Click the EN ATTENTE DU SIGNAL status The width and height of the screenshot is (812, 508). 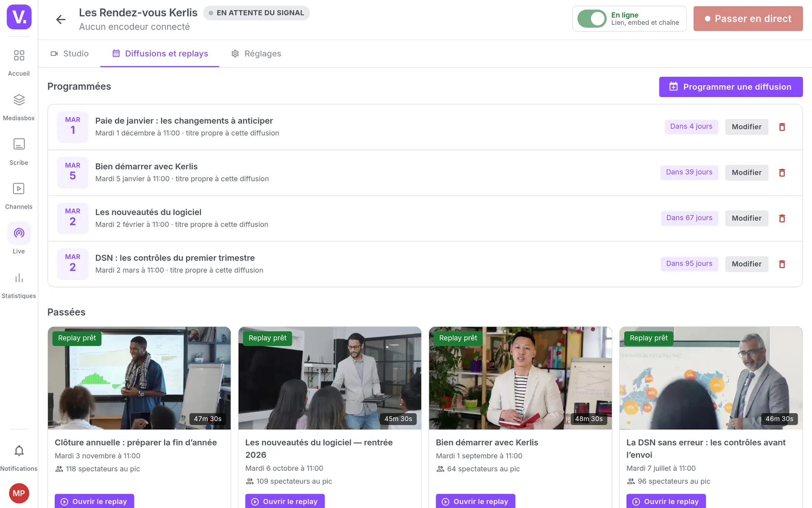click(x=256, y=13)
